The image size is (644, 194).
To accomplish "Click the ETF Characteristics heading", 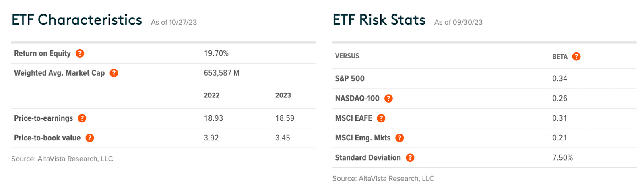I will pyautogui.click(x=77, y=20).
